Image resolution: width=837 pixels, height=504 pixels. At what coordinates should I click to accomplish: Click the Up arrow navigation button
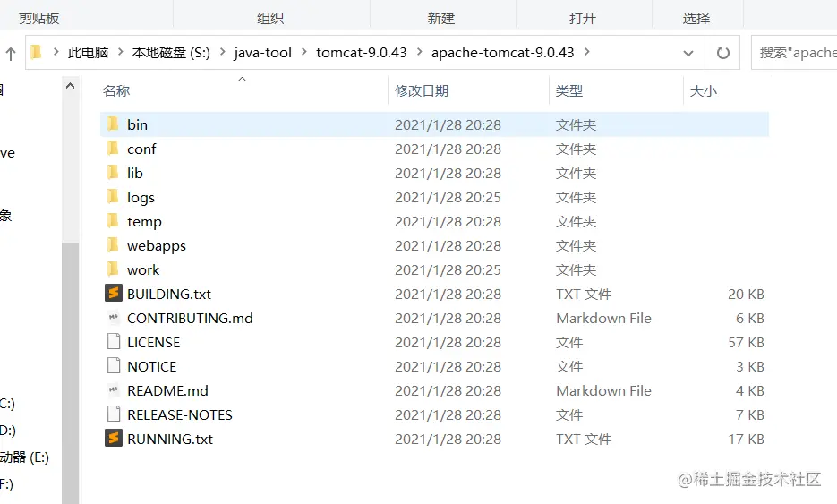point(11,53)
